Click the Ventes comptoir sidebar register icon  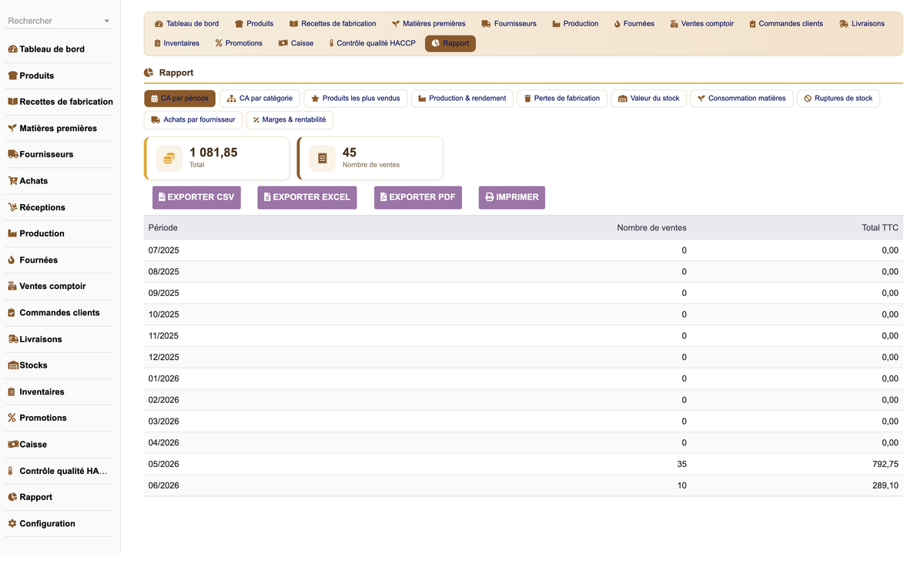point(12,286)
